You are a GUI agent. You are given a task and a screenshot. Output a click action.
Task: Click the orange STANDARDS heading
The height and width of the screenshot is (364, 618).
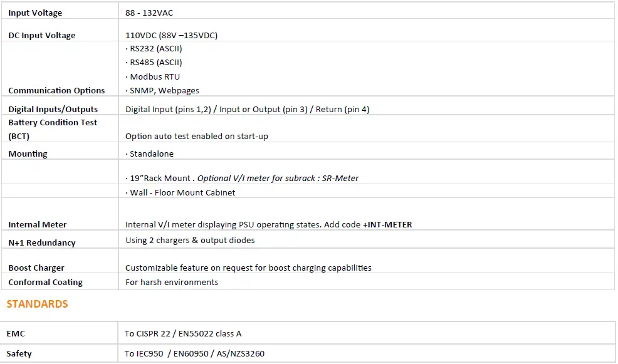pos(37,304)
